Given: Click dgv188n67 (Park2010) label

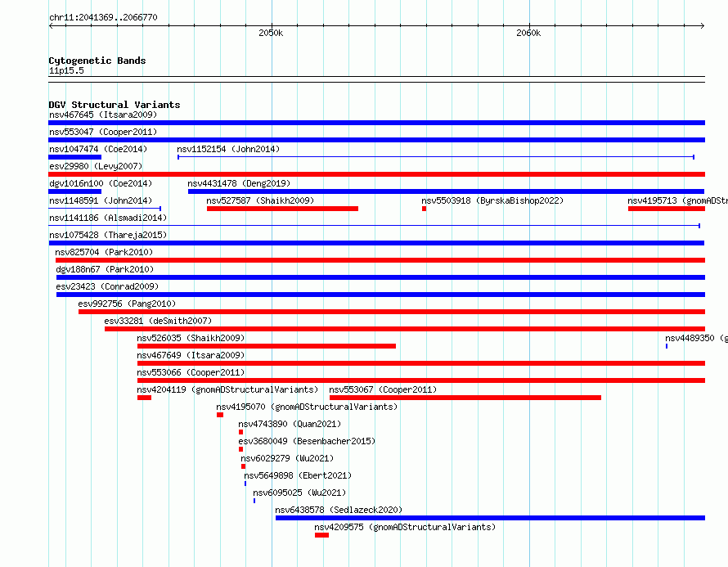Looking at the screenshot, I should [105, 269].
